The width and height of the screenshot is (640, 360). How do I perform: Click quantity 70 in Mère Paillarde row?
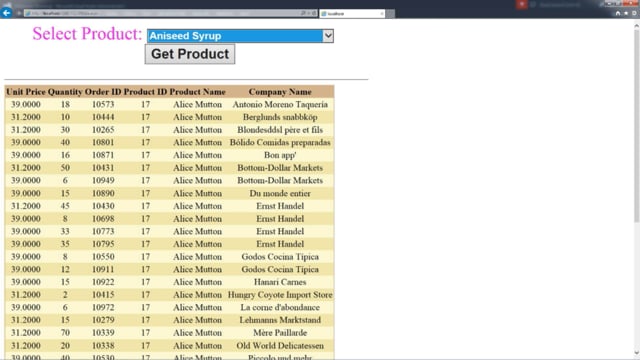pos(65,333)
